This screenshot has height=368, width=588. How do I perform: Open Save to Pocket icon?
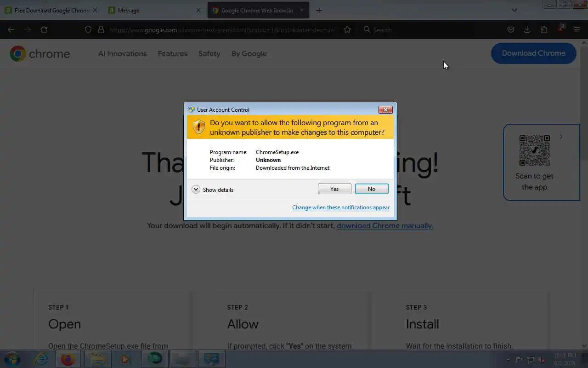coord(510,29)
